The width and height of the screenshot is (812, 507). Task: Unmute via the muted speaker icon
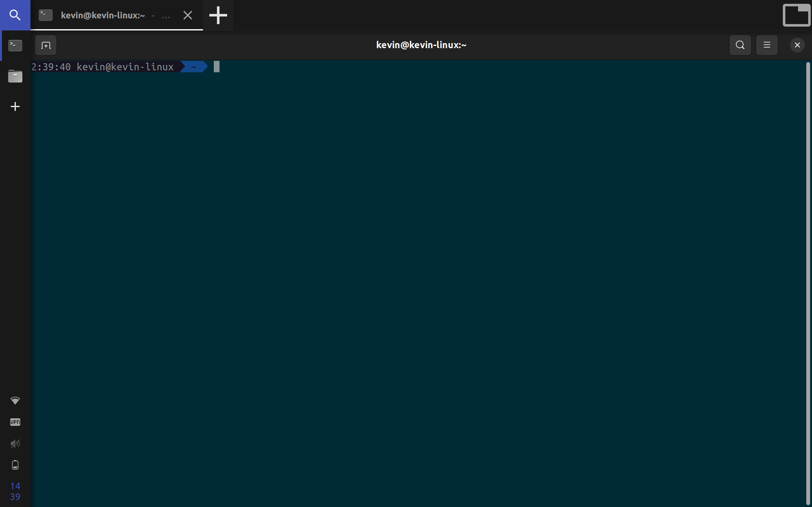(x=15, y=444)
